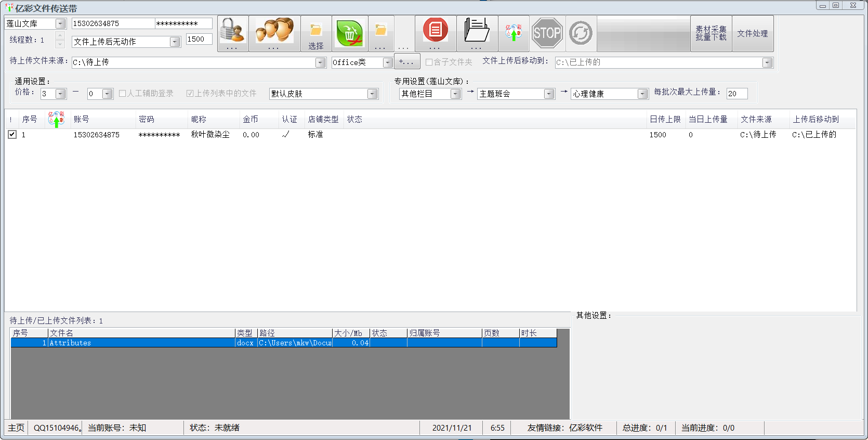This screenshot has width=868, height=440.
Task: Click the date 2021/11/21 in status bar
Action: (452, 428)
